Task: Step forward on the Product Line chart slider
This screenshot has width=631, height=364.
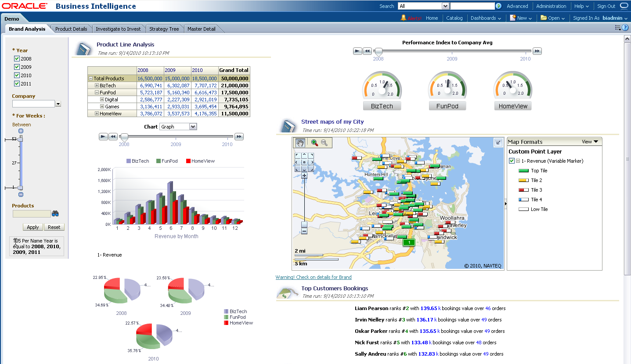Action: 239,137
